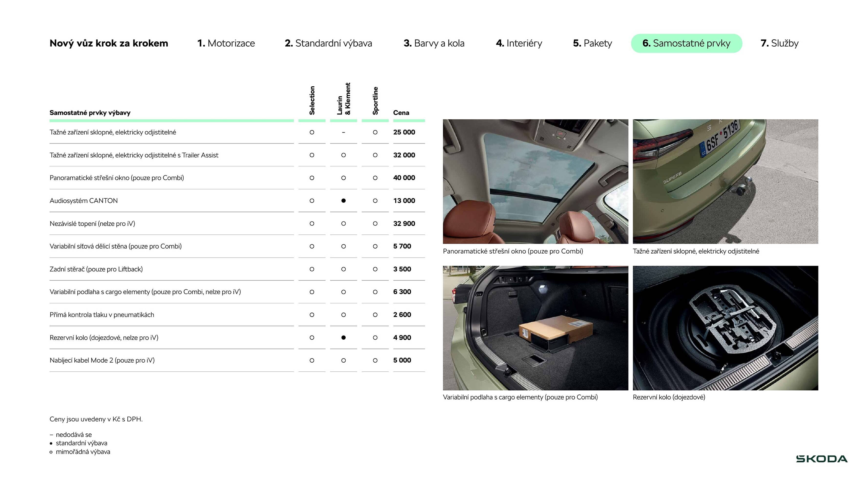This screenshot has width=868, height=488.
Task: Click the Nabíjecí kabel Mode 2 row label
Action: pyautogui.click(x=102, y=360)
